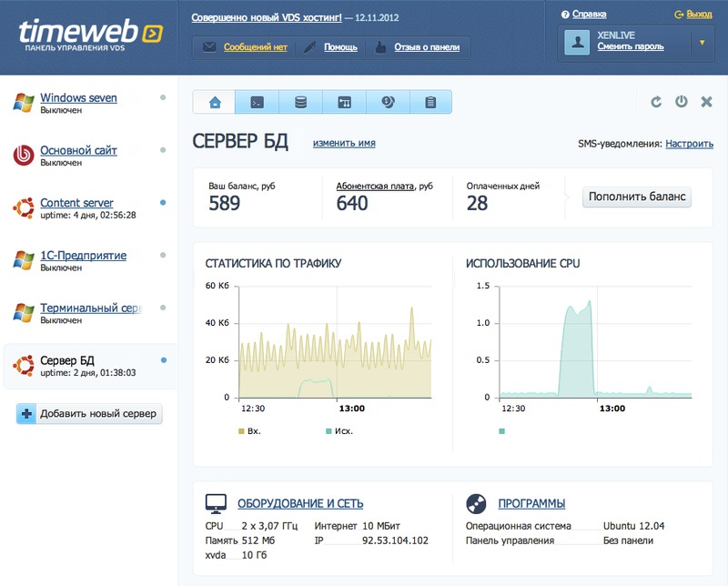Select the Сервер БД sidebar entry
The image size is (728, 586).
[x=91, y=366]
